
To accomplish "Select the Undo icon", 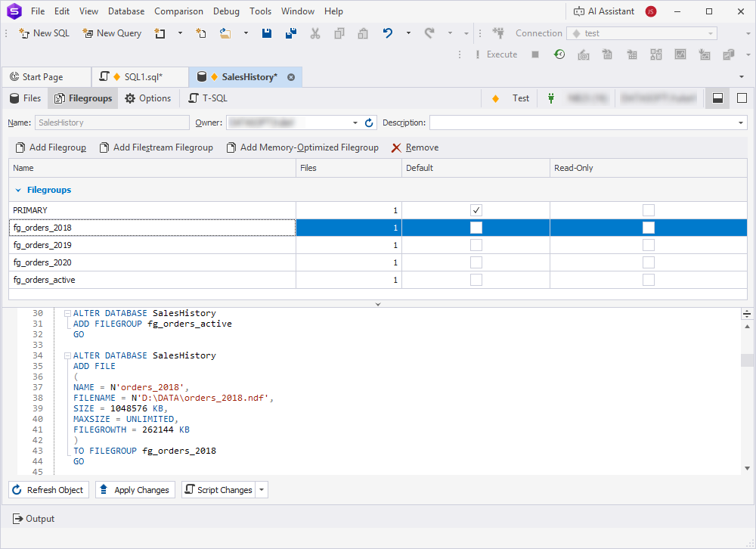I will click(x=386, y=33).
